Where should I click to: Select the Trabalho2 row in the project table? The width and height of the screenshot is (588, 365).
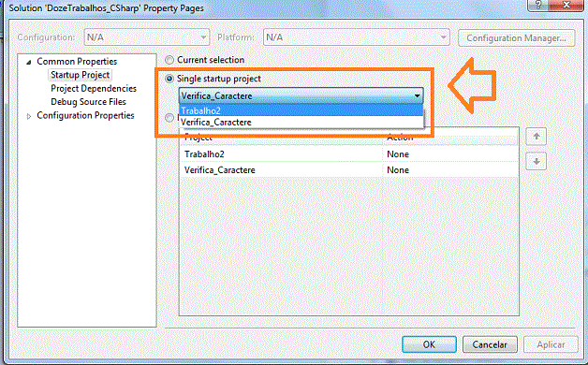click(348, 154)
